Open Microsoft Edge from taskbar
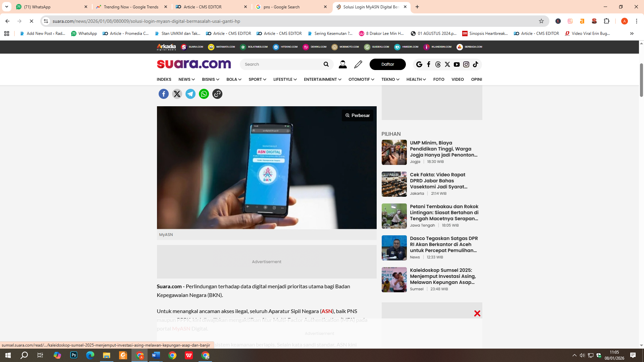The width and height of the screenshot is (644, 362). pos(90,355)
